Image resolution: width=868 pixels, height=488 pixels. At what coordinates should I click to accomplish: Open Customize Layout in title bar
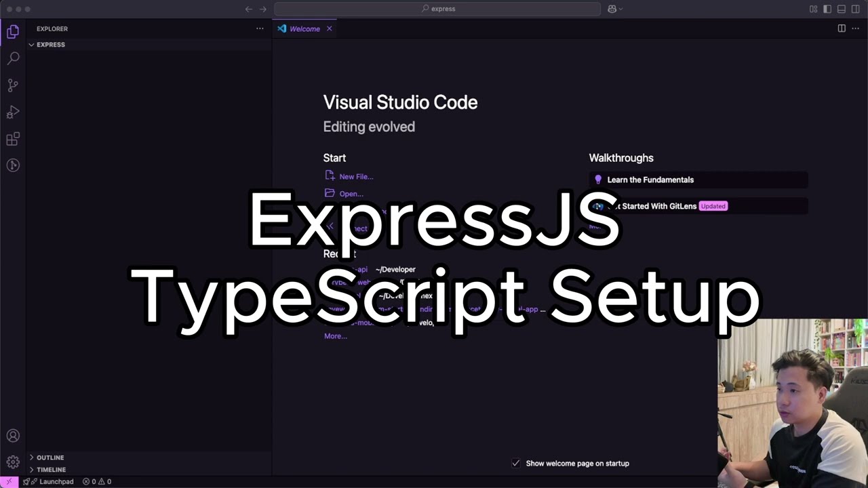[814, 9]
